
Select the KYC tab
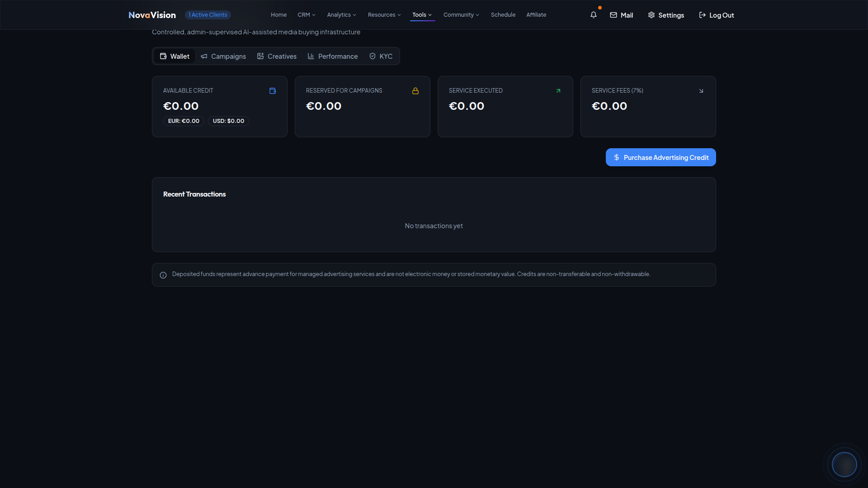point(381,56)
